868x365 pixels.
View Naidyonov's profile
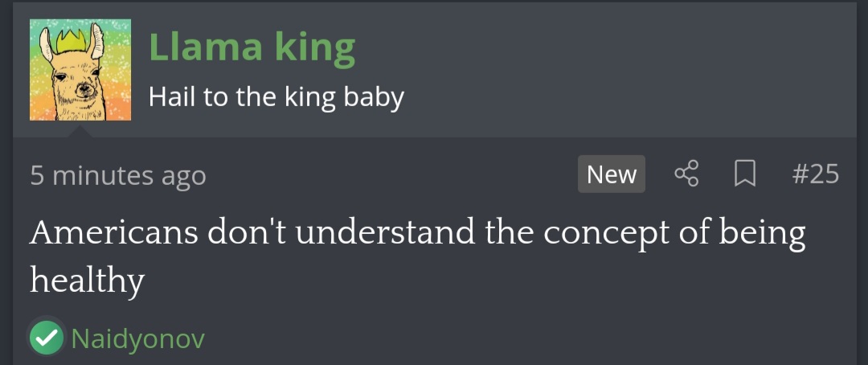(x=137, y=338)
